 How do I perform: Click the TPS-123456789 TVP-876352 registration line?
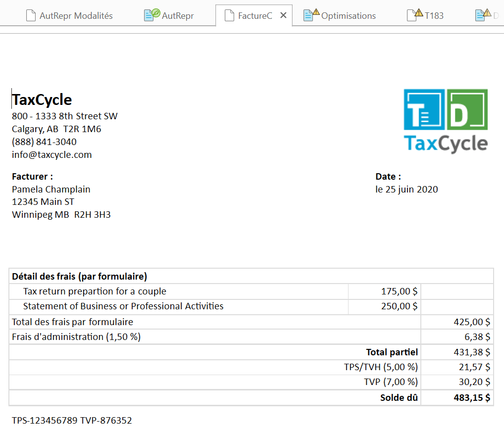click(x=72, y=420)
